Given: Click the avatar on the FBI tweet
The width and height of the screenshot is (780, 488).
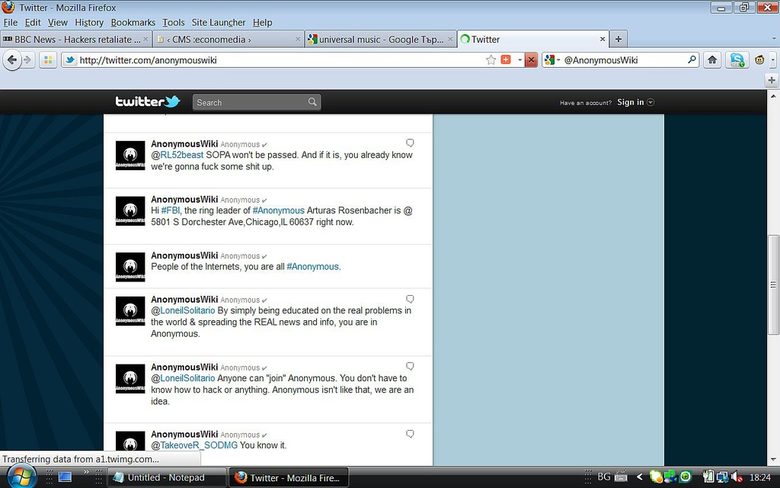Looking at the screenshot, I should 130,211.
